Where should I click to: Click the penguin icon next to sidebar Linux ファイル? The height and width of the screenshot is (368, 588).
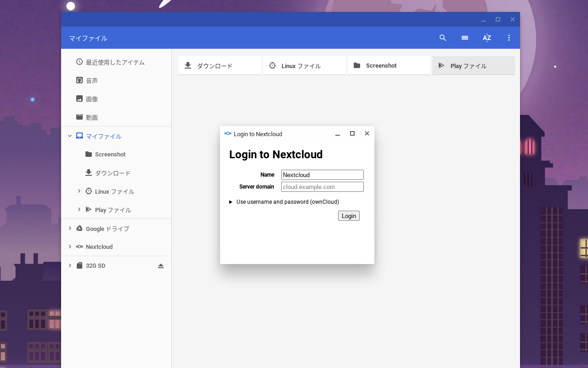(89, 191)
